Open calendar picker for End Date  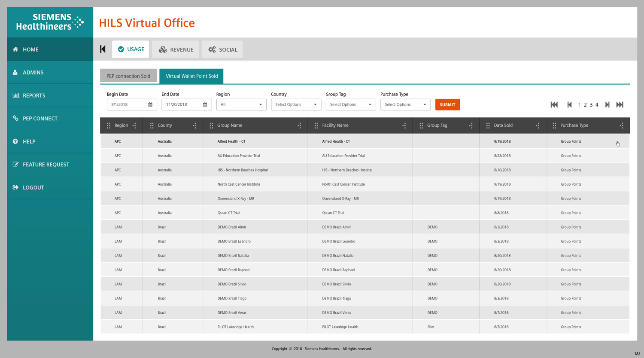[x=205, y=104]
